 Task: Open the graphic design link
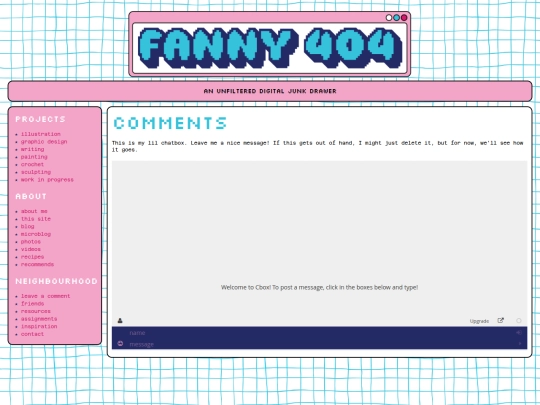[44, 142]
